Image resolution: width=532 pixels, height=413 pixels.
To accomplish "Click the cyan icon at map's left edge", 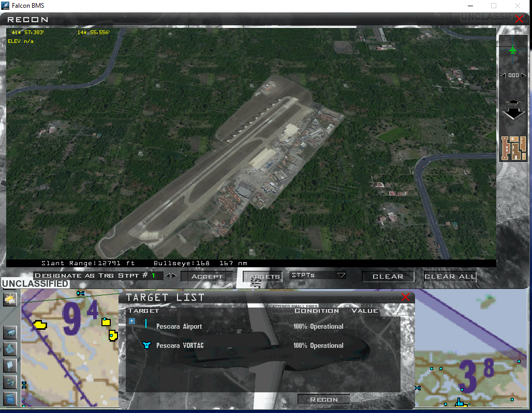I will click(24, 385).
